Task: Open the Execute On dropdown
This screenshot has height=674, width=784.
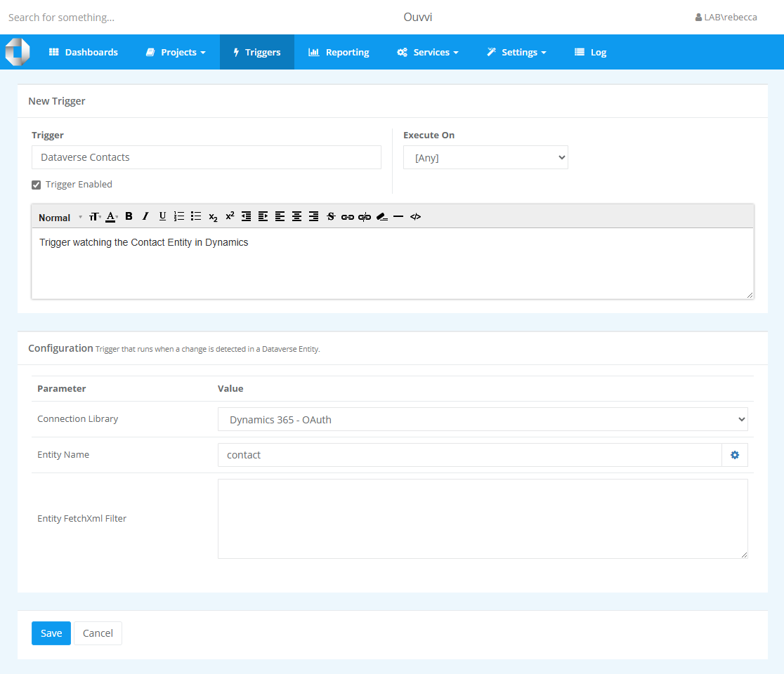Action: point(485,158)
